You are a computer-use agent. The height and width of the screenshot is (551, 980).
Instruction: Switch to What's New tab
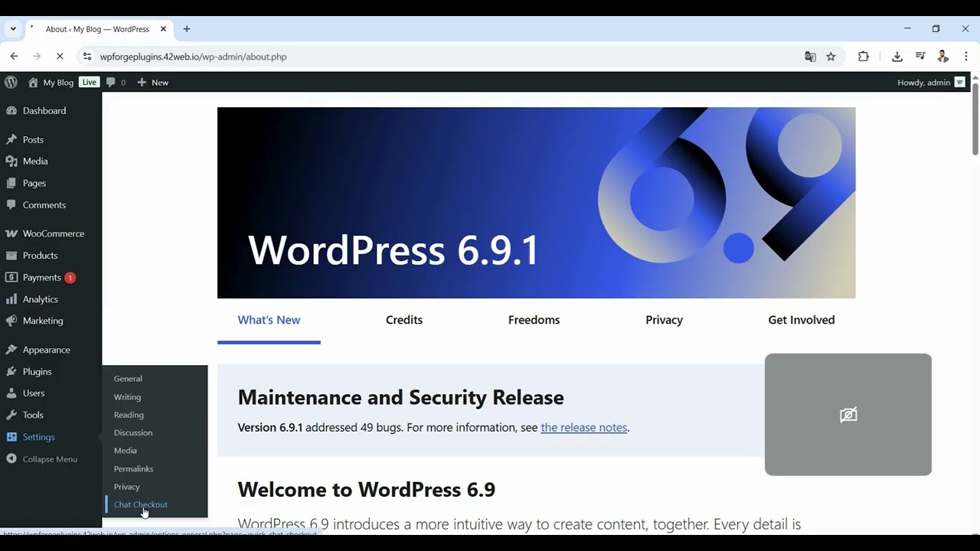(x=269, y=320)
